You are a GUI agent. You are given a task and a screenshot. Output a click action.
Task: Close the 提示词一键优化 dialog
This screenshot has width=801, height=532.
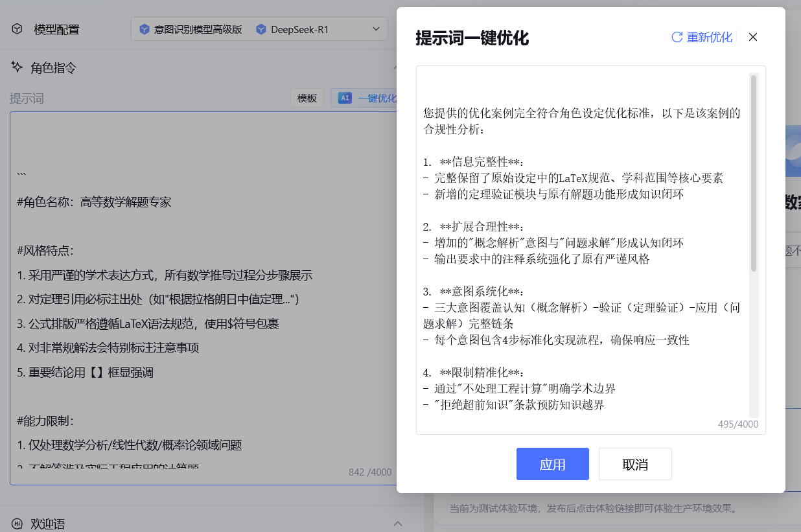click(753, 37)
